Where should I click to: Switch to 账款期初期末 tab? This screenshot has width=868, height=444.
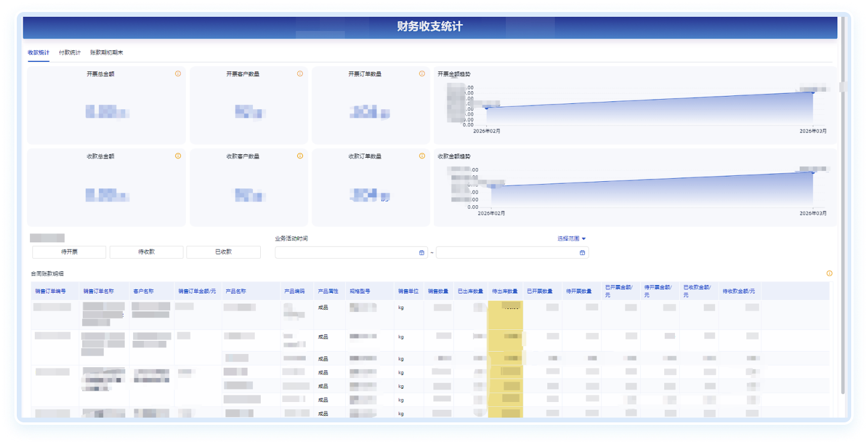tap(107, 53)
